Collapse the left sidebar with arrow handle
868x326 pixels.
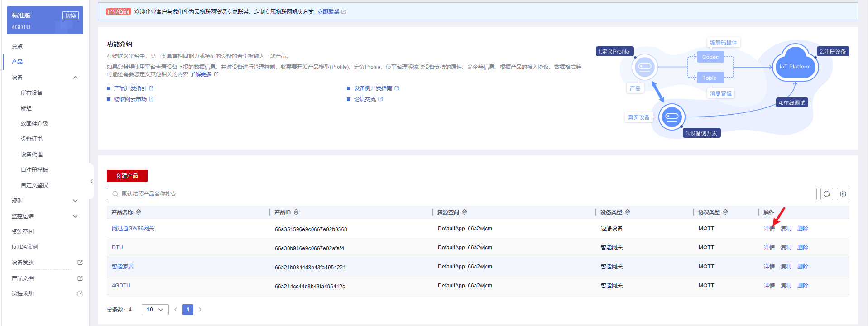(91, 181)
